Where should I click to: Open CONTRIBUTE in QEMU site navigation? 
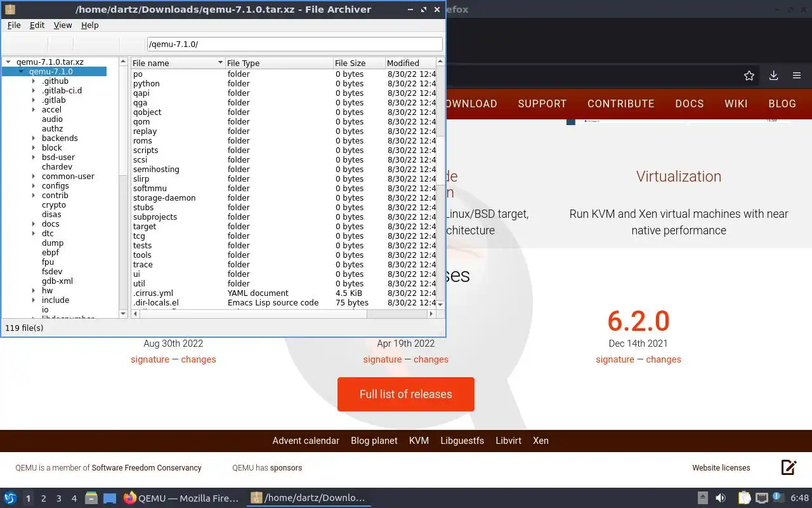[621, 104]
